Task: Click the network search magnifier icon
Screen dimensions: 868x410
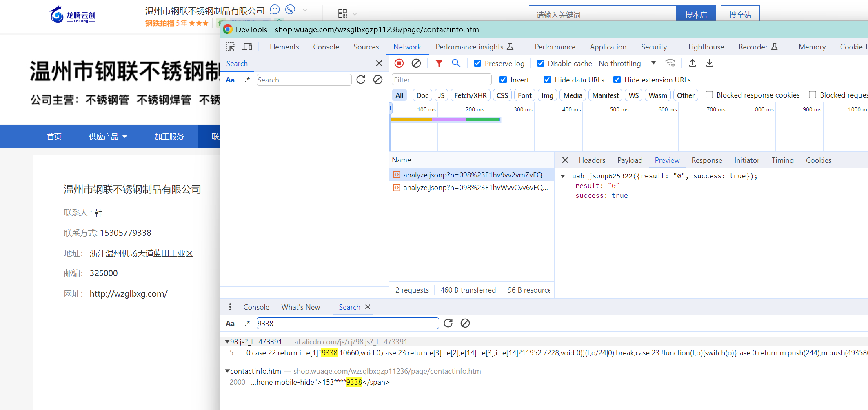Action: click(456, 63)
